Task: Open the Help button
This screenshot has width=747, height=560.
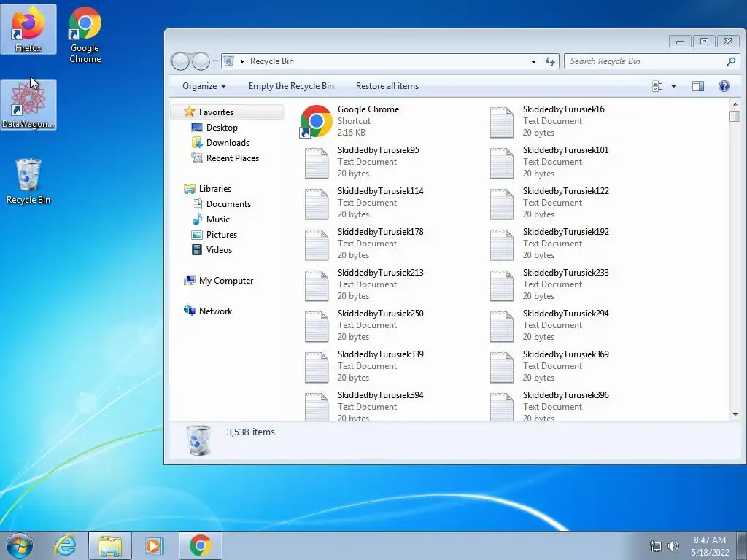Action: 724,86
